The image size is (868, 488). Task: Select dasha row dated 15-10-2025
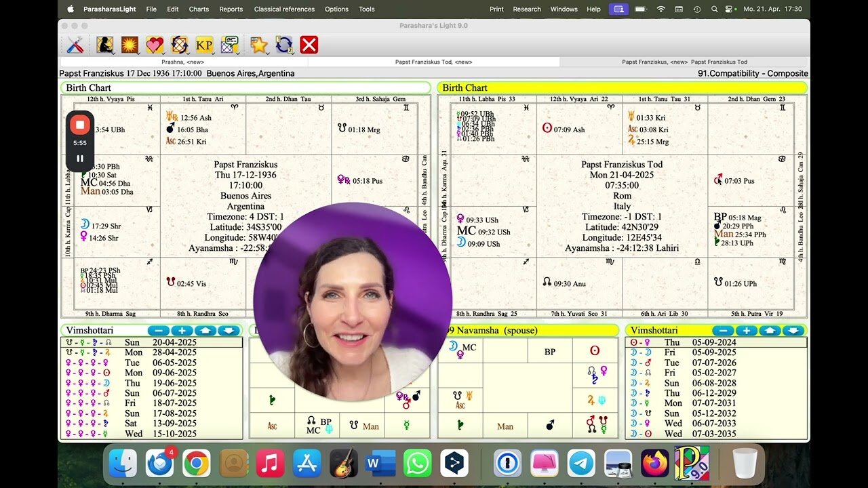tap(152, 434)
